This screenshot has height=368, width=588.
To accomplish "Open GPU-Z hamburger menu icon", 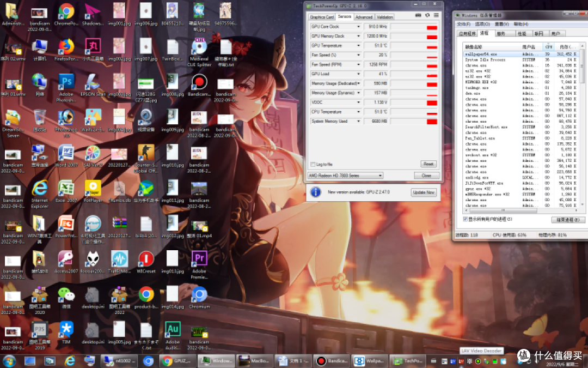I will 436,15.
